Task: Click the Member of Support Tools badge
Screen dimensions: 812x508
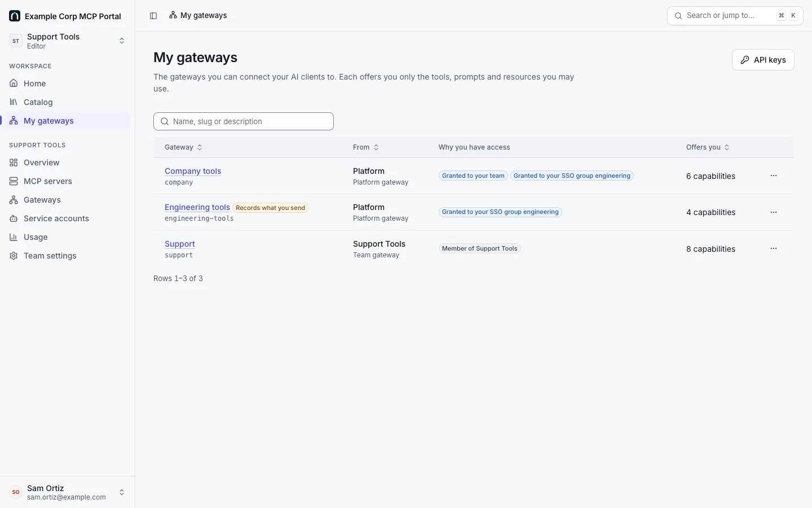Action: pos(480,248)
